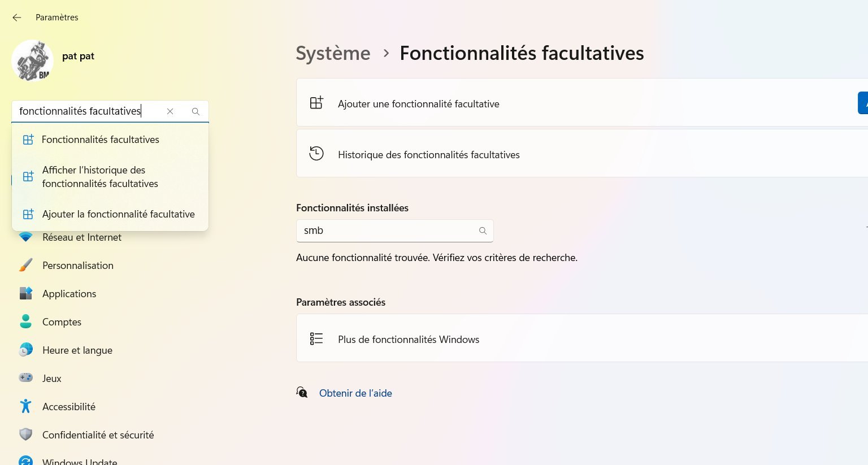868x465 pixels.
Task: Click the back arrow in Paramètres header
Action: click(17, 18)
